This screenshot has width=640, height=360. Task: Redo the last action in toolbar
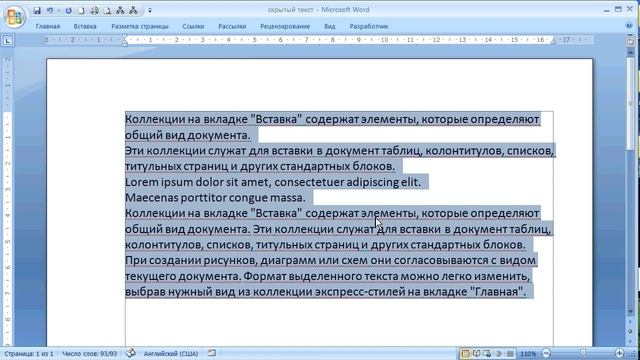[68, 11]
